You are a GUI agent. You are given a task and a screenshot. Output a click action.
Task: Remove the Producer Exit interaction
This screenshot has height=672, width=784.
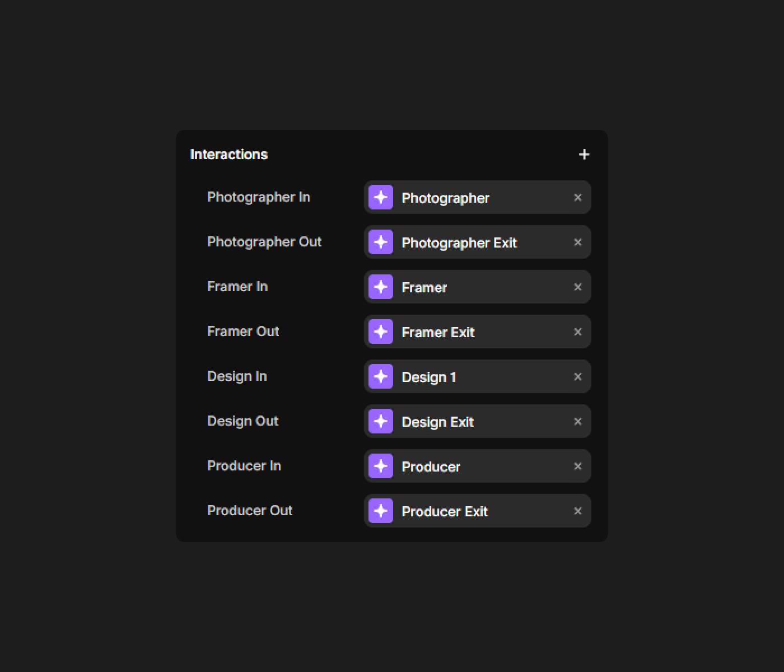pos(578,511)
